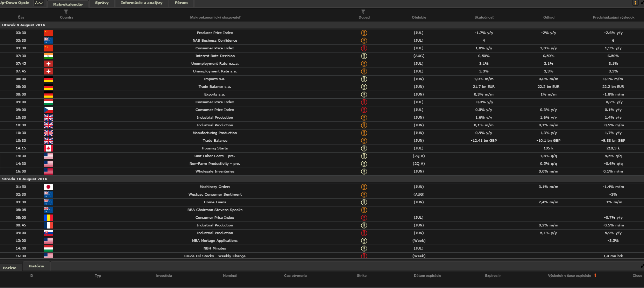Image resolution: width=644 pixels, height=288 pixels.
Task: Expand the calendar panel with top-right arrow
Action: pyautogui.click(x=642, y=2)
